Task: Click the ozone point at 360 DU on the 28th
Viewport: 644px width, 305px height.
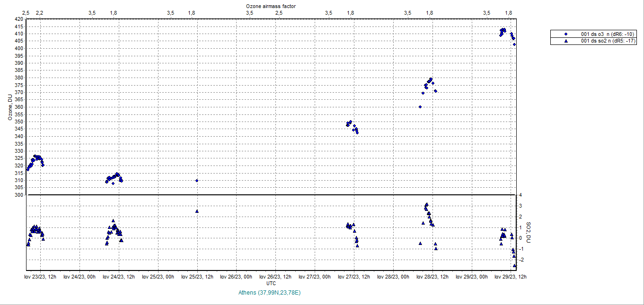Action: point(420,107)
